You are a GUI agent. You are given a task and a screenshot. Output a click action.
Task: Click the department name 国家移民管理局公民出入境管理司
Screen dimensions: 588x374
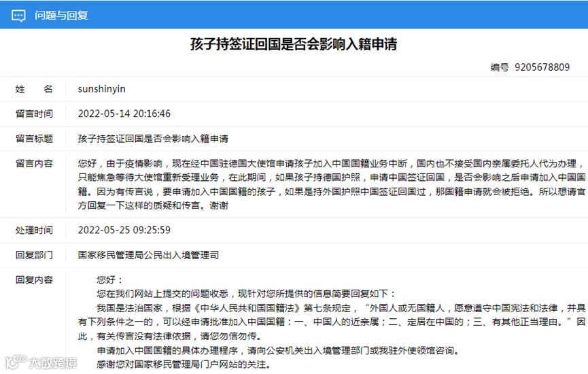(148, 255)
